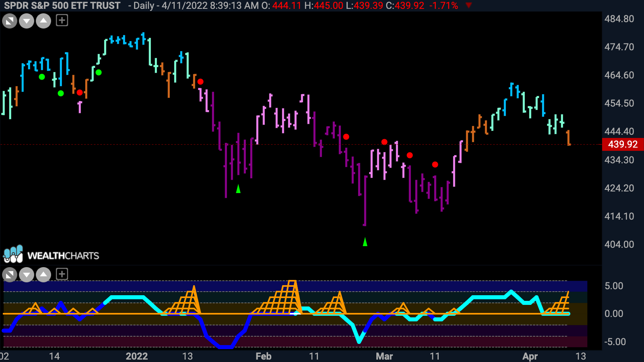The width and height of the screenshot is (644, 362).
Task: Click the 474.70 price axis label
Action: pos(619,47)
